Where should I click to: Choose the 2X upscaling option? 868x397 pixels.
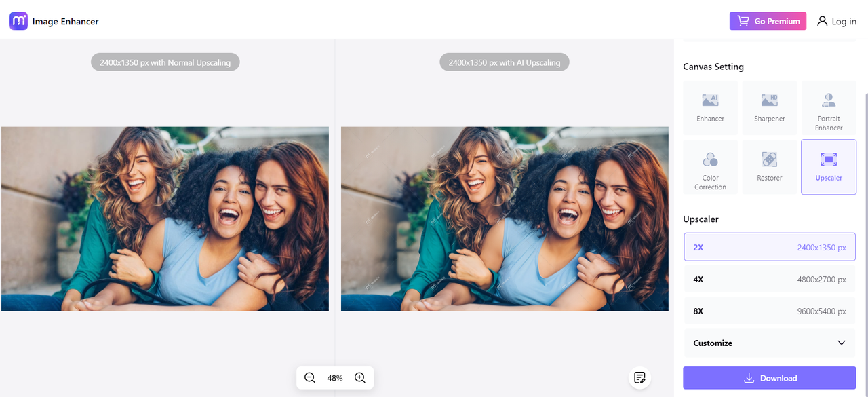(769, 247)
